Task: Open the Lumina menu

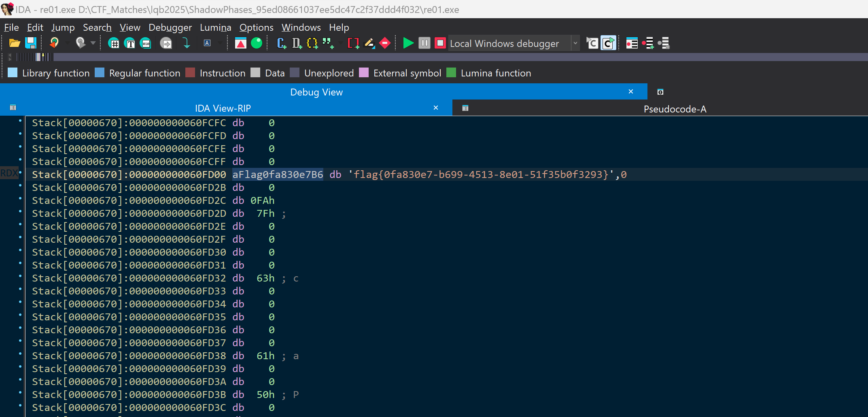Action: (215, 28)
